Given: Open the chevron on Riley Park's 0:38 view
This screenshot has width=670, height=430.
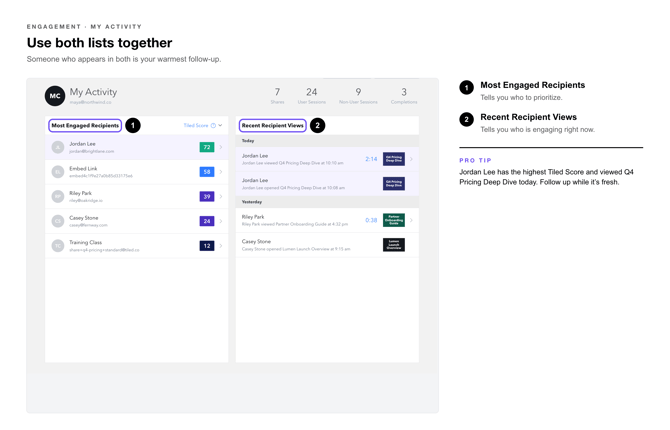Looking at the screenshot, I should 411,220.
